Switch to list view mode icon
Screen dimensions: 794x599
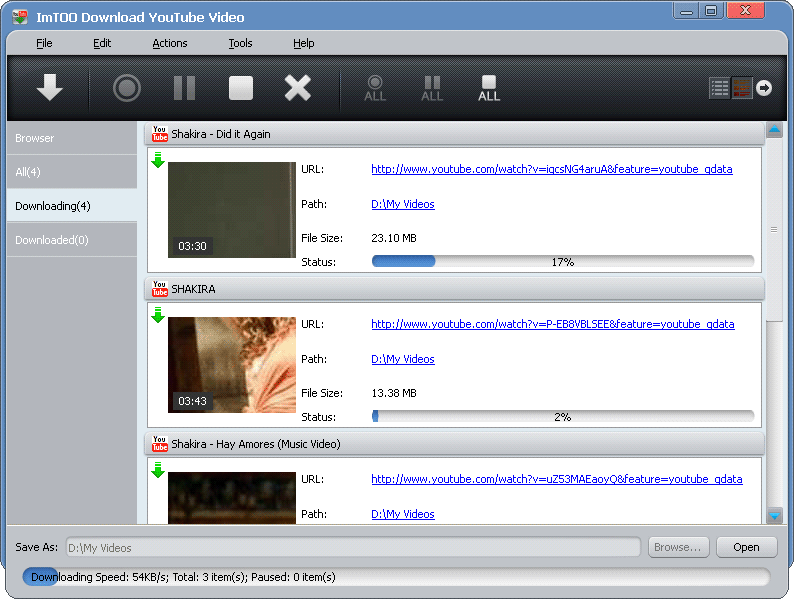pos(720,88)
